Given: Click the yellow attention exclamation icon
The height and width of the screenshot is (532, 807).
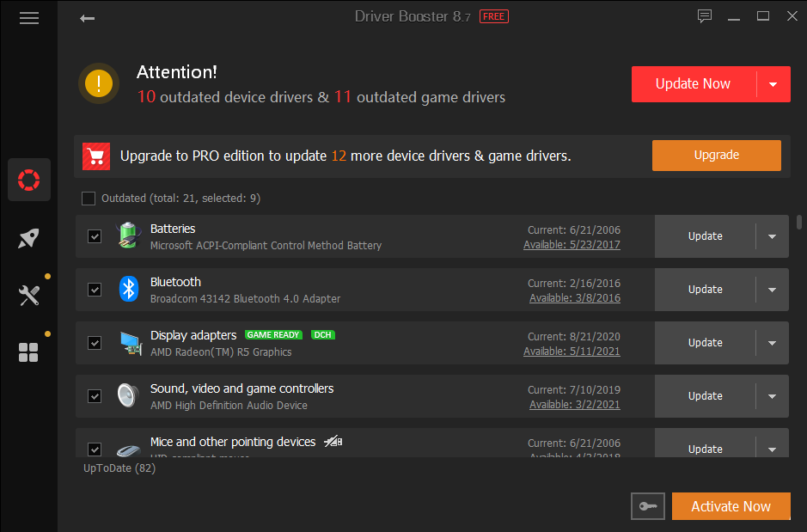Looking at the screenshot, I should point(98,83).
